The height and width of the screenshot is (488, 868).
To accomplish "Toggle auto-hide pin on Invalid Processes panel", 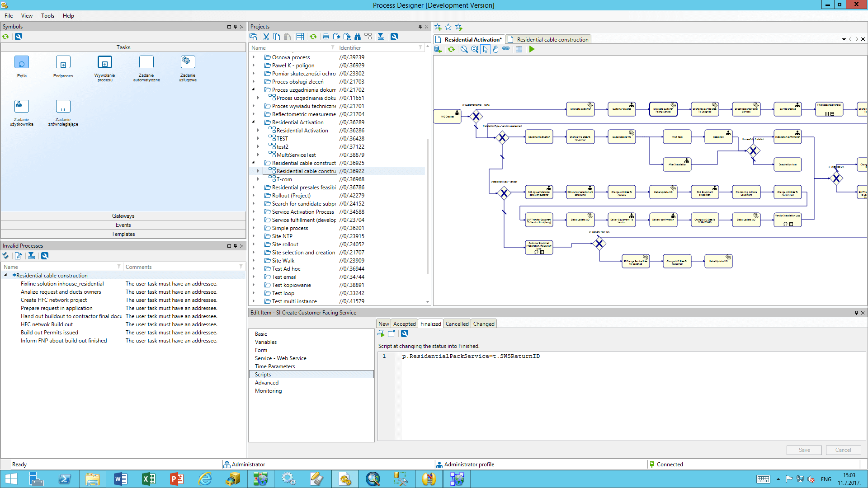I will point(235,246).
